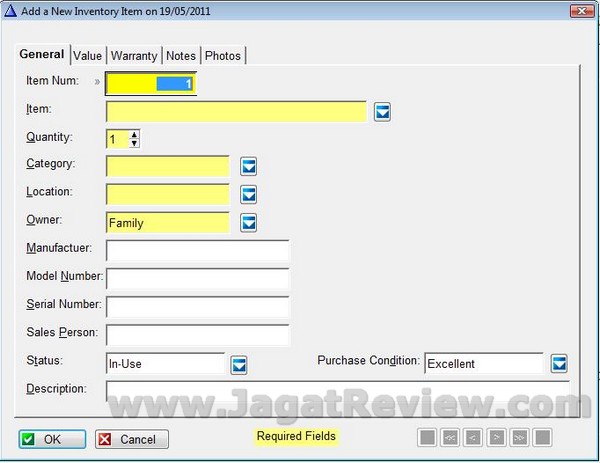
Task: Click the Purchase Condition field showing Excellent
Action: tap(484, 364)
